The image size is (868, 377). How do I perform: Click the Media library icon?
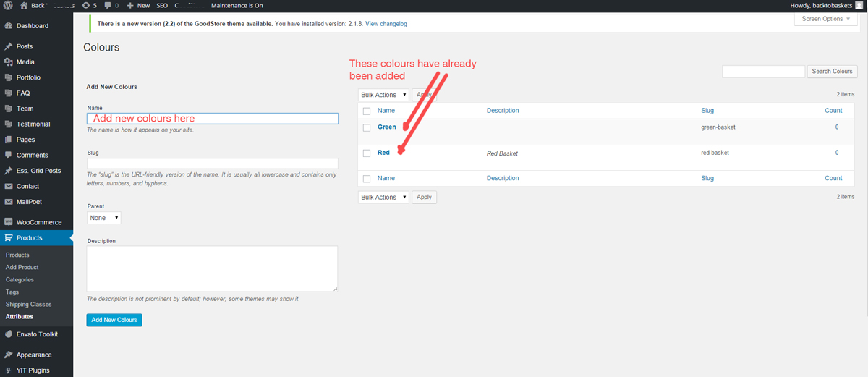tap(8, 62)
